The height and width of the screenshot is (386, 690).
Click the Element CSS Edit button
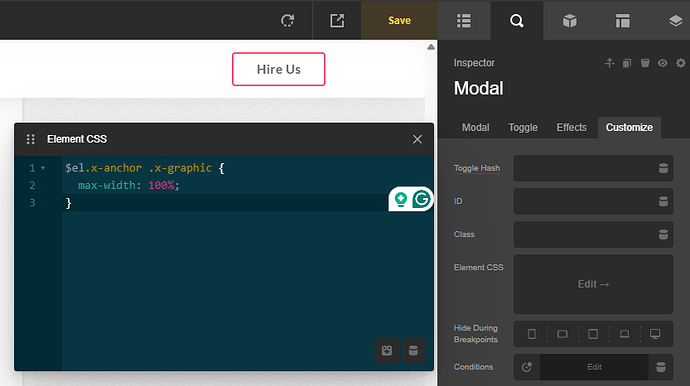coord(593,284)
